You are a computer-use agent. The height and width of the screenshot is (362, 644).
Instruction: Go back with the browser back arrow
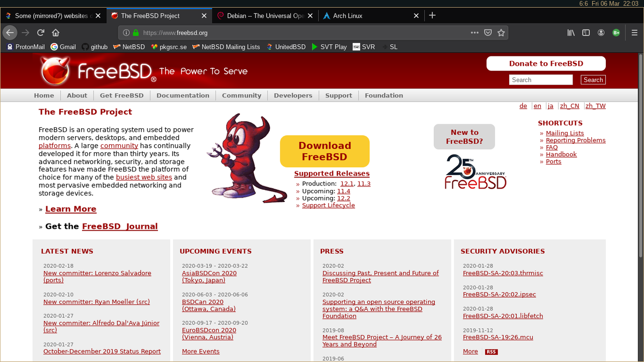[x=10, y=33]
